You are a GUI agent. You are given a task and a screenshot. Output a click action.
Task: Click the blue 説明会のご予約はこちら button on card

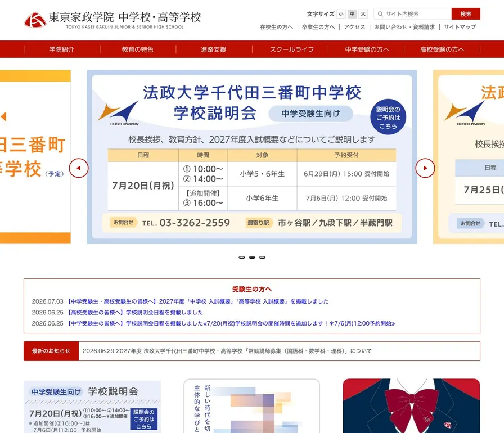click(143, 419)
